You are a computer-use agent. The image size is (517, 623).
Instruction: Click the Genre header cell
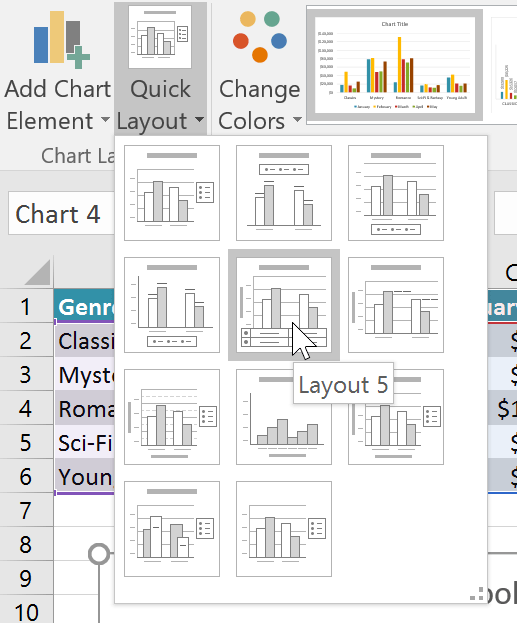[84, 306]
